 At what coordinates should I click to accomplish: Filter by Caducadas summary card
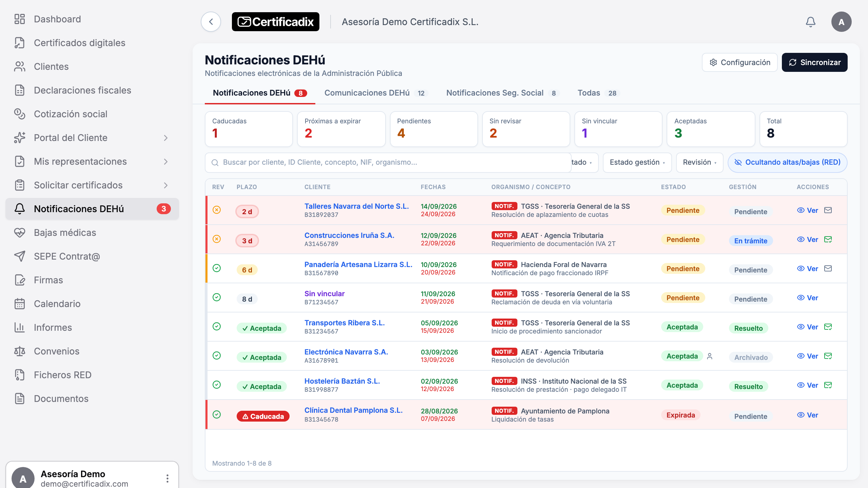click(249, 129)
